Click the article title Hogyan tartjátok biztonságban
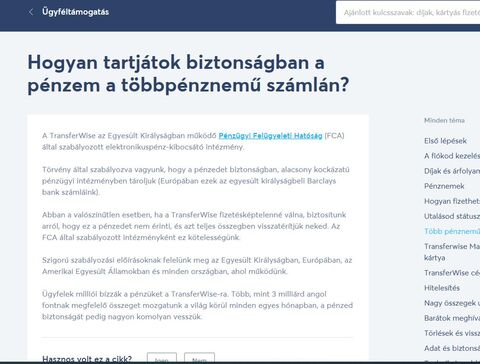The width and height of the screenshot is (480, 364). click(188, 74)
